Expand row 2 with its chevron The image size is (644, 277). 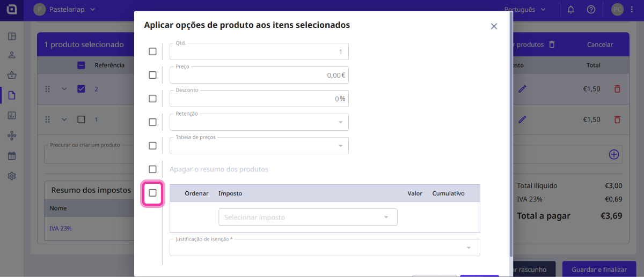coord(64,89)
